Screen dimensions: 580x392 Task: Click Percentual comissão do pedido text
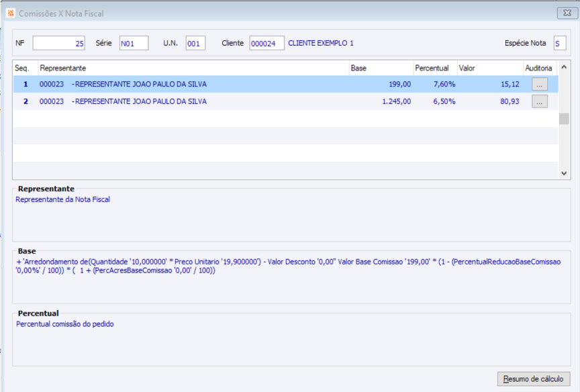click(x=64, y=324)
